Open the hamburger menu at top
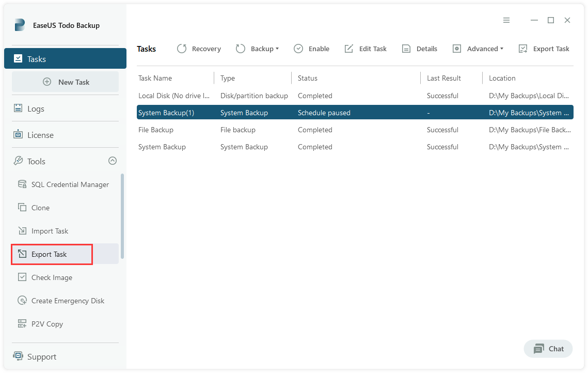The height and width of the screenshot is (373, 588). [x=506, y=20]
